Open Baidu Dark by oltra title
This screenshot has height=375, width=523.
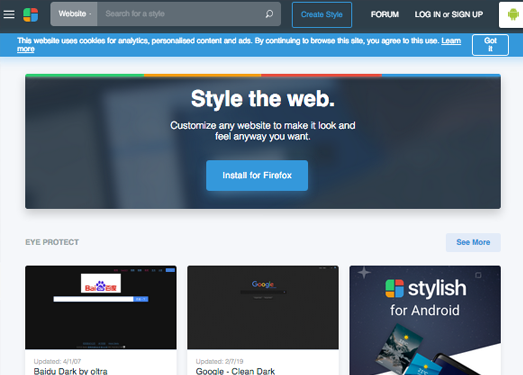pyautogui.click(x=70, y=371)
